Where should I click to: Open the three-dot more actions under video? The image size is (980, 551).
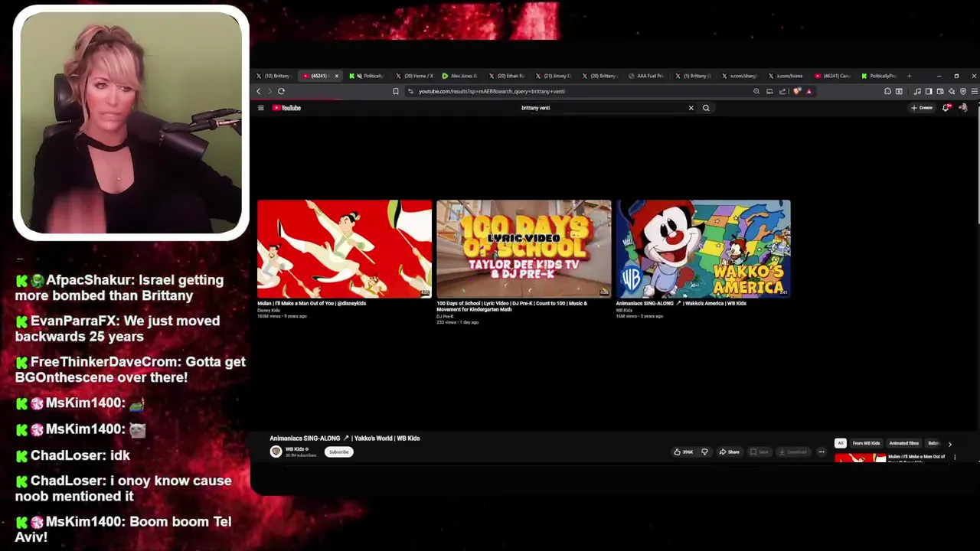(822, 452)
